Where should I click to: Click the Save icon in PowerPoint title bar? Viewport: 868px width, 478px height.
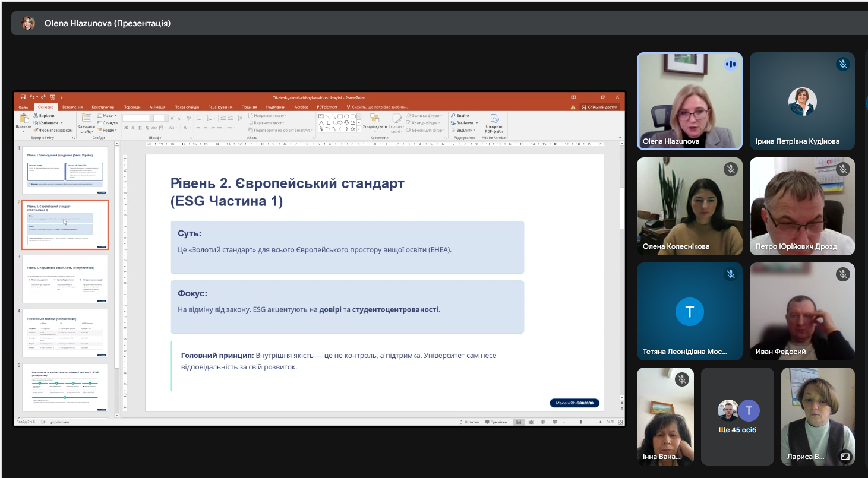coord(23,97)
